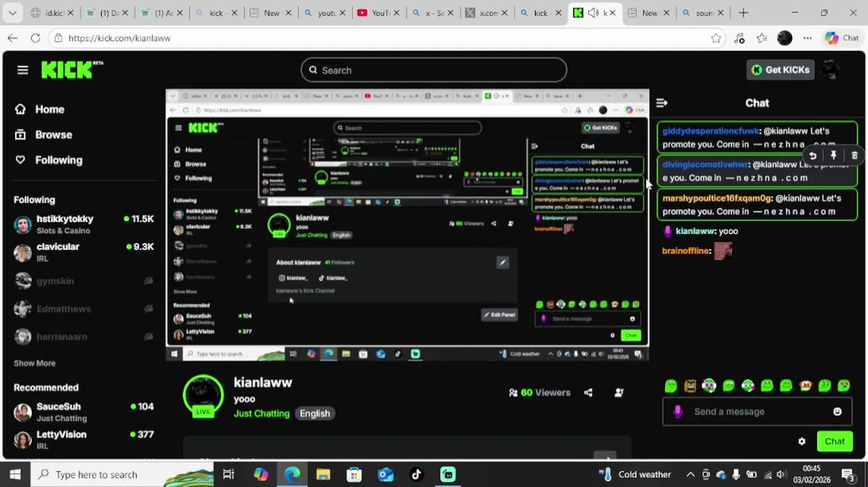
Task: Open clavicular channel in Following list
Action: coord(84,252)
